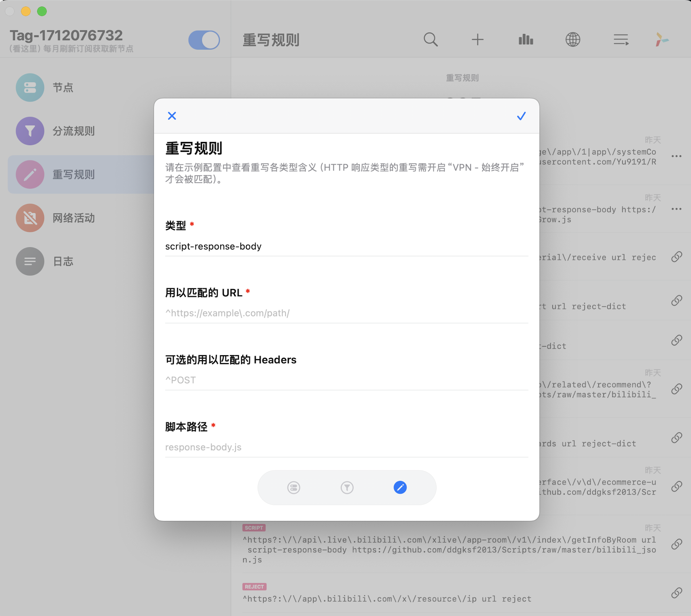Click the search icon in toolbar
Viewport: 691px width, 616px height.
click(x=431, y=40)
